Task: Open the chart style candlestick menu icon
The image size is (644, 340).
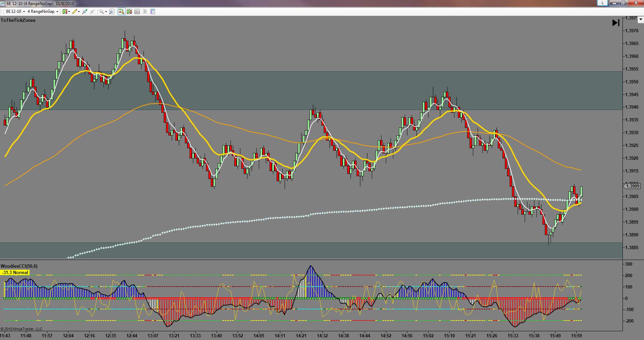Action: point(65,11)
